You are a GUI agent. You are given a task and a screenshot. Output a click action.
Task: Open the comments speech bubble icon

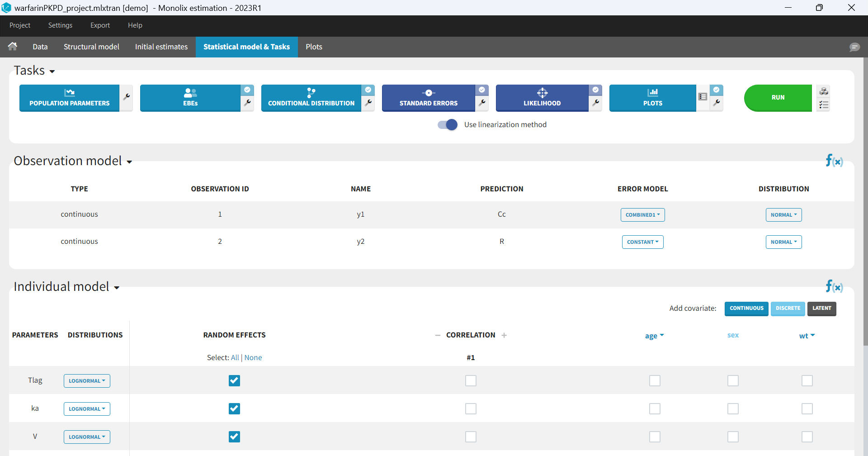[854, 47]
